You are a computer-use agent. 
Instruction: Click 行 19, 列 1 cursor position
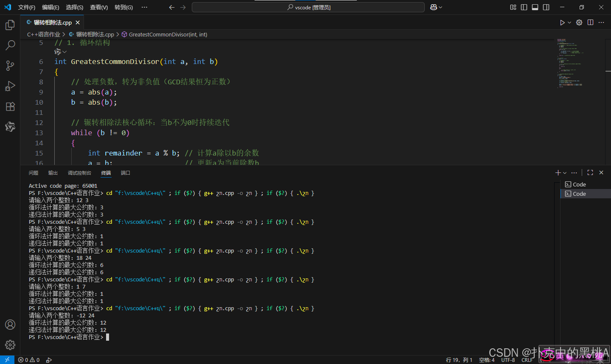[459, 360]
